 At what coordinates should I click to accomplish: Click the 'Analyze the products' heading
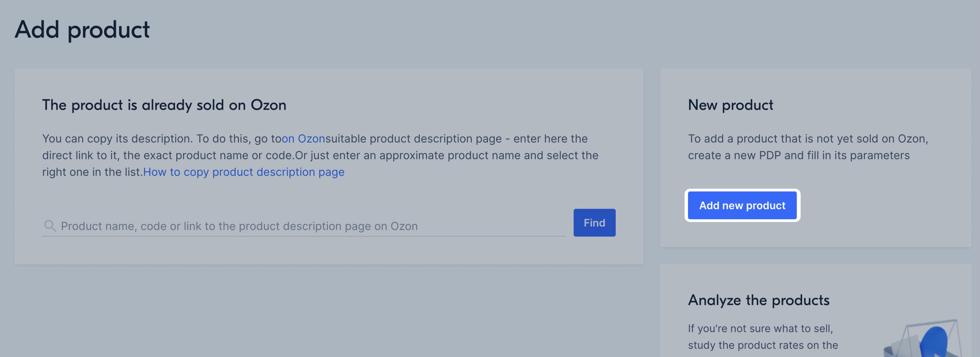759,300
